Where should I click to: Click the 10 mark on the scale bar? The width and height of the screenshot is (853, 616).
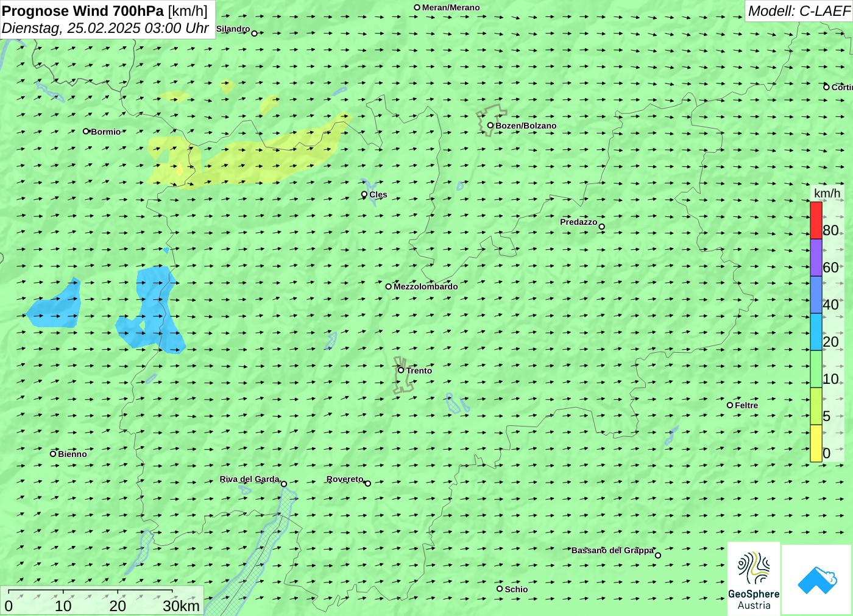[x=63, y=606]
